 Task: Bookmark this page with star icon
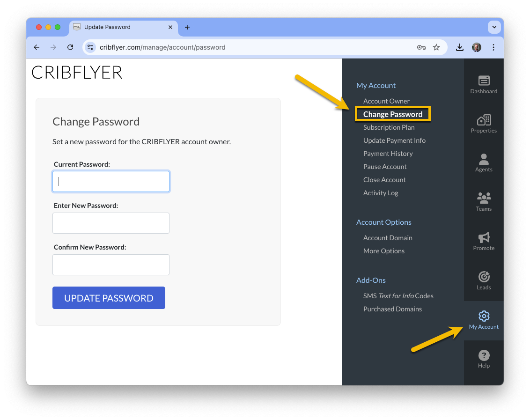[x=436, y=47]
